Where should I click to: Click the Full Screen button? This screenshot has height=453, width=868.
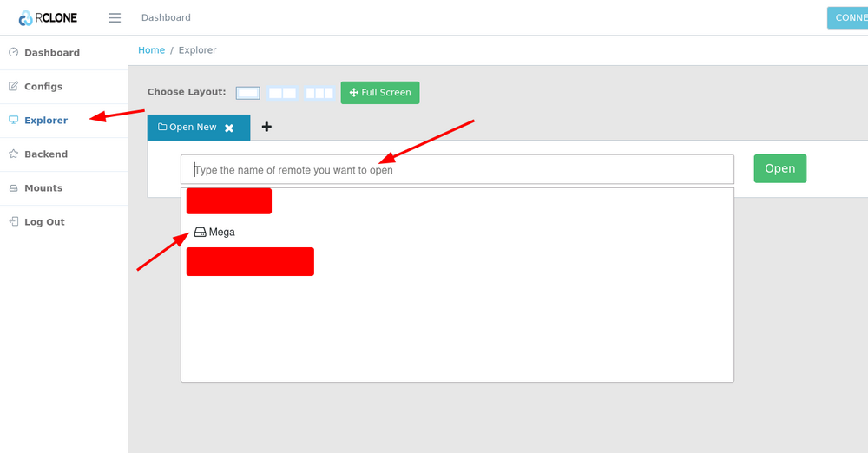(x=380, y=93)
